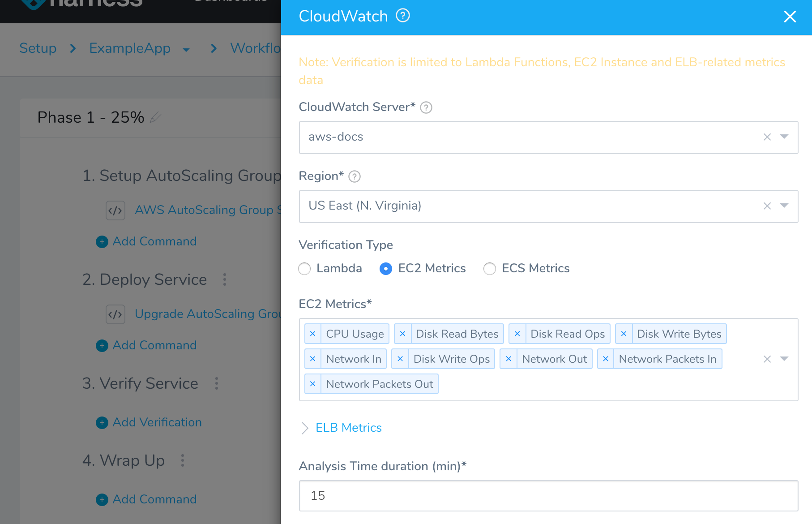Open Upgrade AutoScaling Group step
The height and width of the screenshot is (524, 812).
coord(208,314)
